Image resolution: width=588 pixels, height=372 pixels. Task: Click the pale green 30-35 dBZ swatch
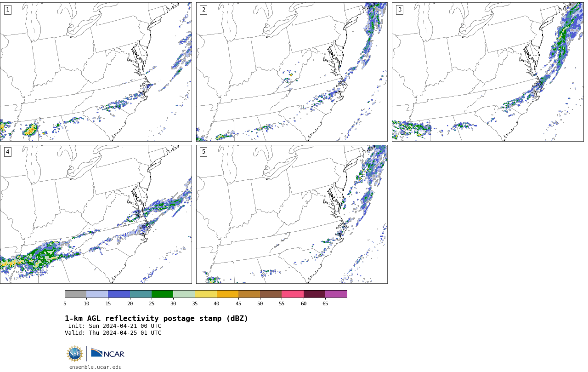point(184,294)
